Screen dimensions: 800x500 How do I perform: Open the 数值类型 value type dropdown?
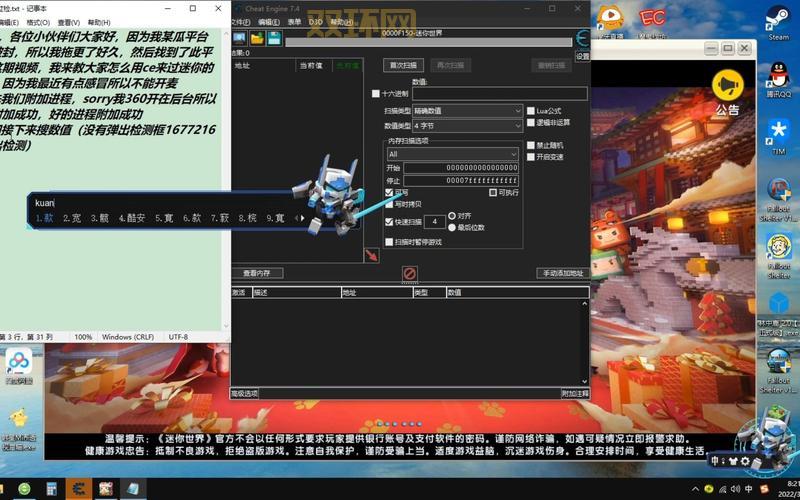pyautogui.click(x=467, y=126)
